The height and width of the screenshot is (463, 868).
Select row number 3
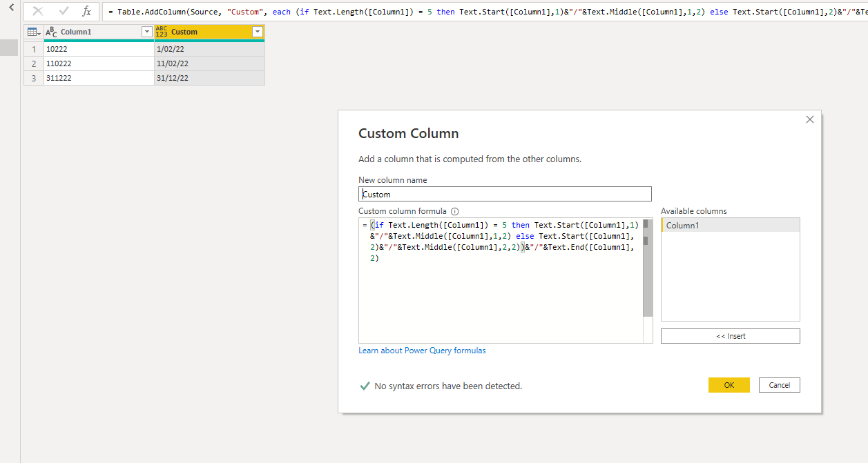(33, 78)
